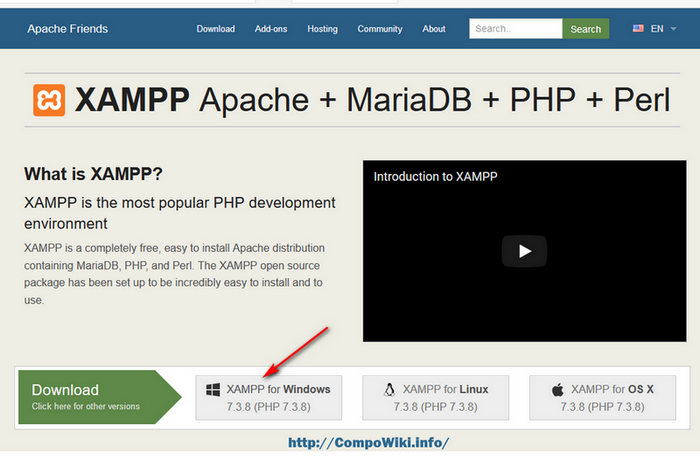Click Apache Friends site title

tap(68, 29)
